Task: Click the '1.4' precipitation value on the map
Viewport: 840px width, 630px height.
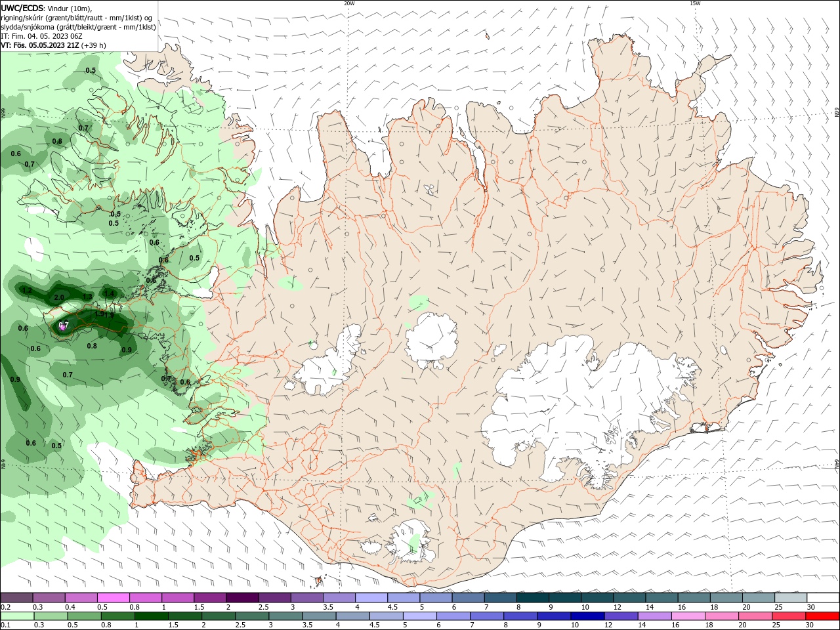Action: click(x=110, y=293)
